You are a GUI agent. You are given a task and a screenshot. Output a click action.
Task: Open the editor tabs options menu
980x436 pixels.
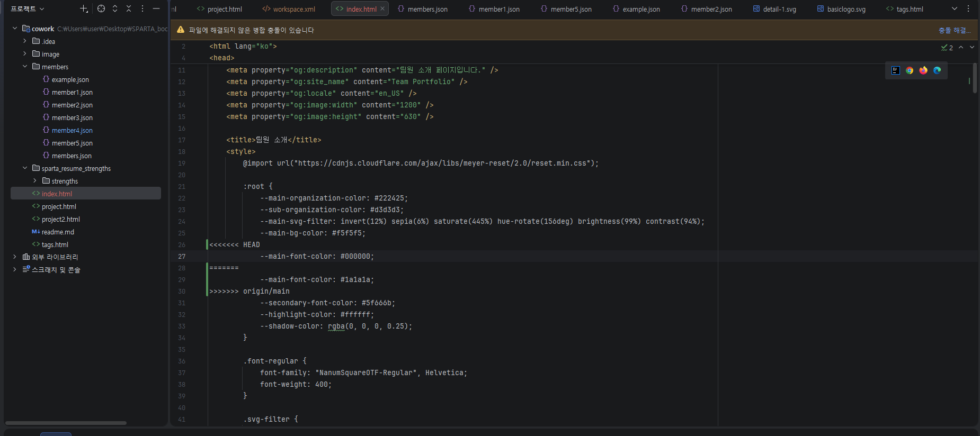(968, 8)
